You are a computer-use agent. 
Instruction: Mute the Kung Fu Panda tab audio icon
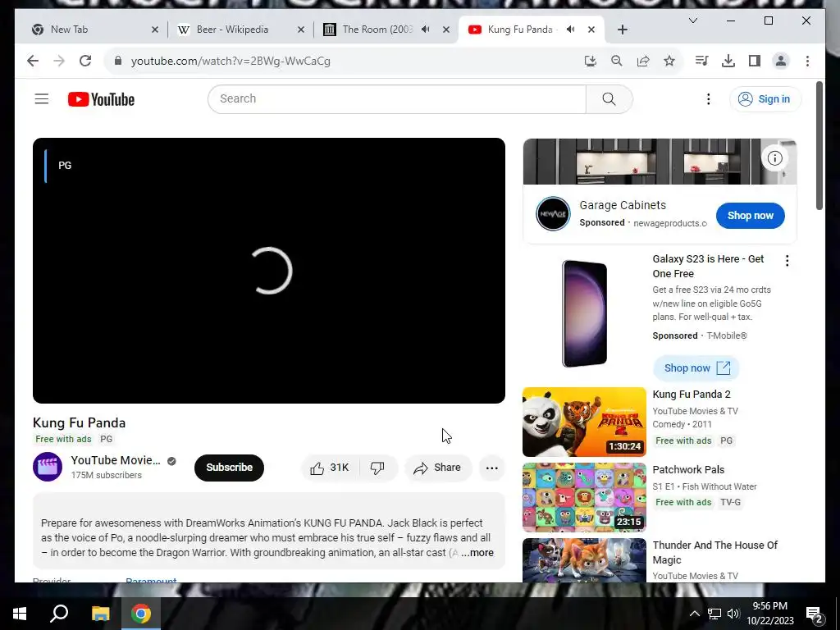click(571, 30)
